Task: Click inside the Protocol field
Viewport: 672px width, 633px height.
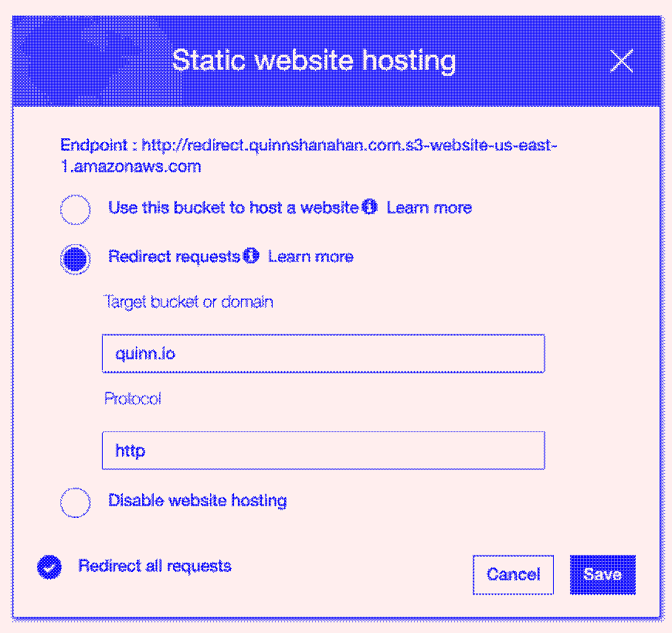Action: point(323,450)
